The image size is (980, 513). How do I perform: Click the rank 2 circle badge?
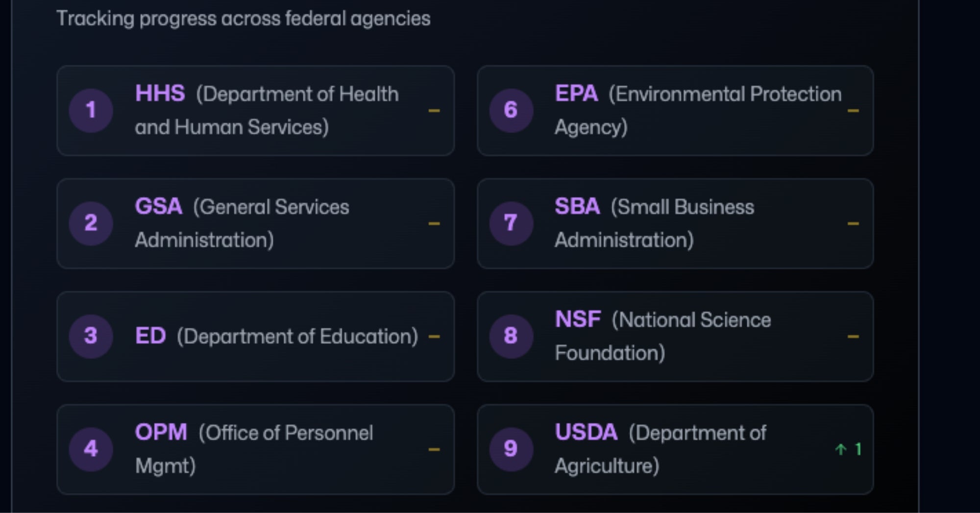(x=91, y=223)
